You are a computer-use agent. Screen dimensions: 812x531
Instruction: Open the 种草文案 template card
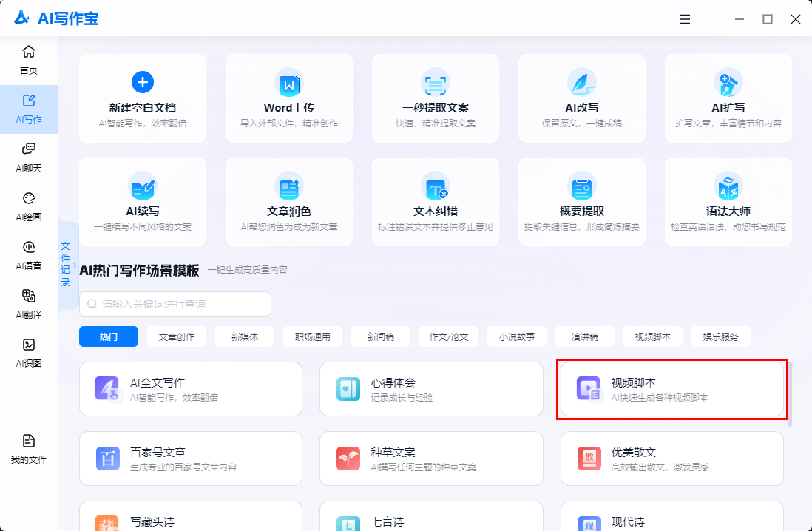pyautogui.click(x=431, y=459)
